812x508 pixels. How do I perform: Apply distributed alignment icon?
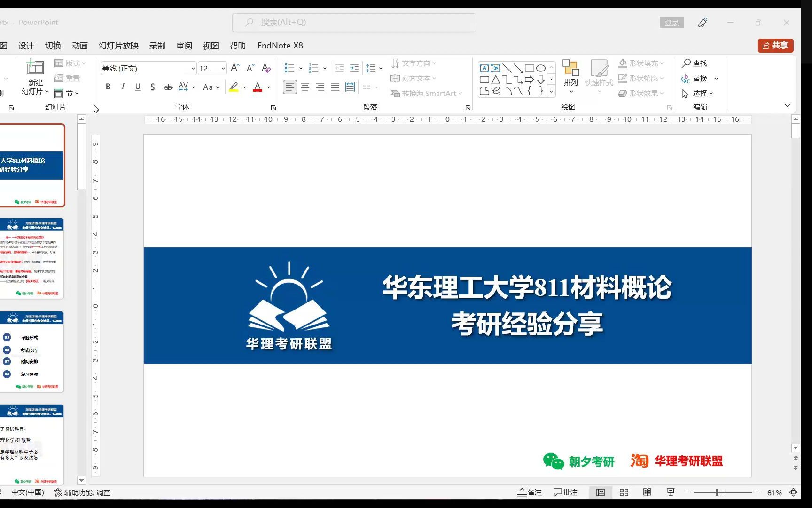click(x=350, y=87)
